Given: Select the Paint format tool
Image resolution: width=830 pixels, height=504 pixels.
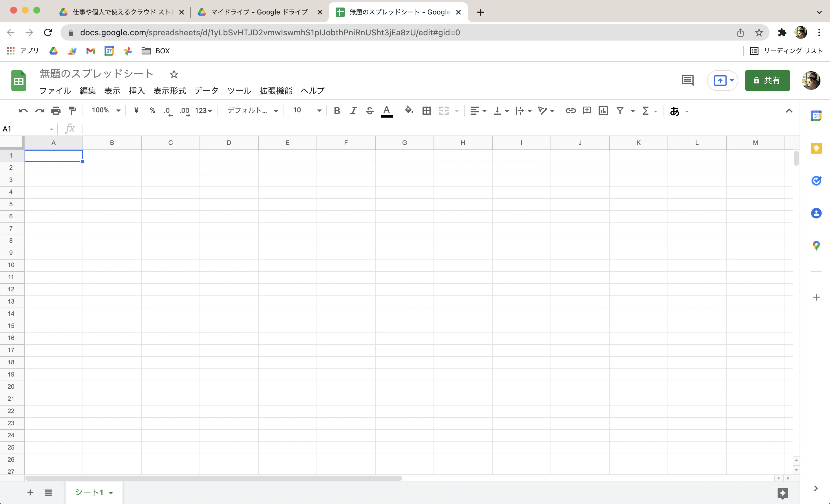Looking at the screenshot, I should pyautogui.click(x=72, y=110).
